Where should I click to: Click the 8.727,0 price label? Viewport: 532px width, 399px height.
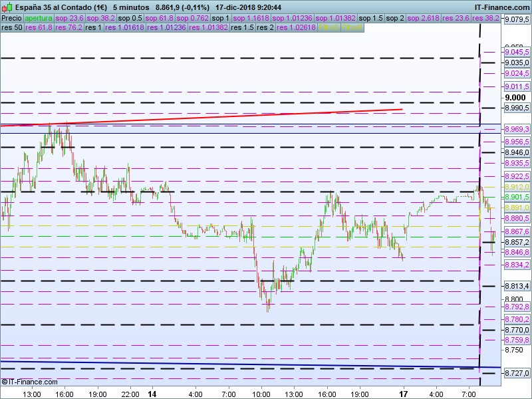point(517,373)
